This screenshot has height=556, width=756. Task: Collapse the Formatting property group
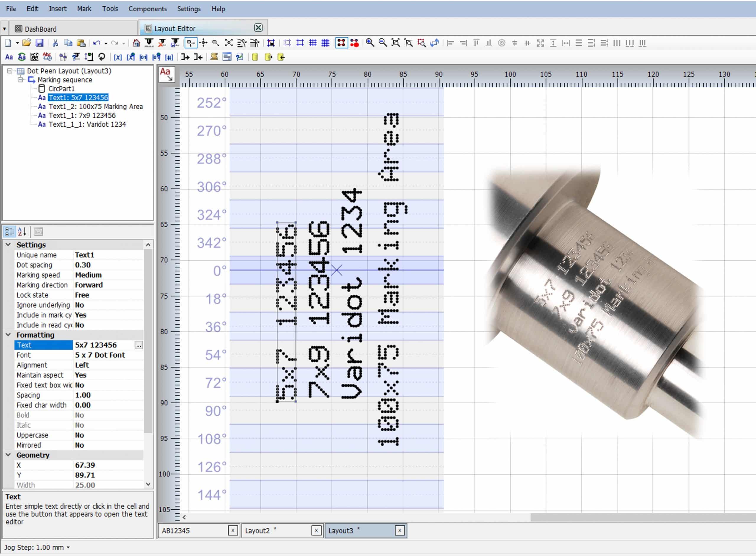click(8, 335)
